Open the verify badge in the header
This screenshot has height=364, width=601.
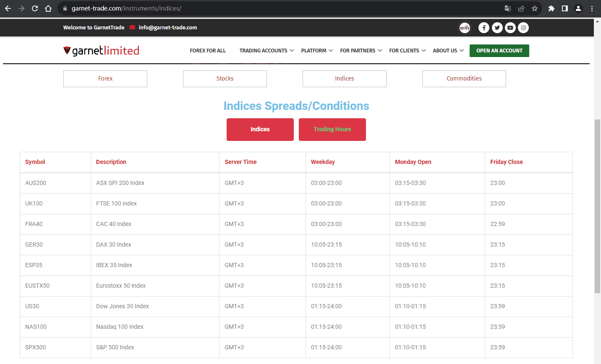click(x=465, y=28)
